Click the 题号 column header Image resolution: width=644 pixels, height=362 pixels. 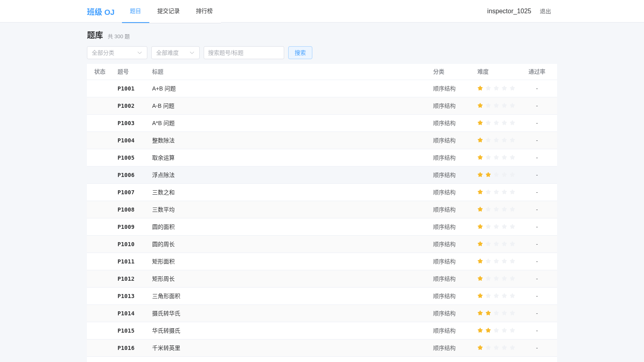(x=123, y=72)
